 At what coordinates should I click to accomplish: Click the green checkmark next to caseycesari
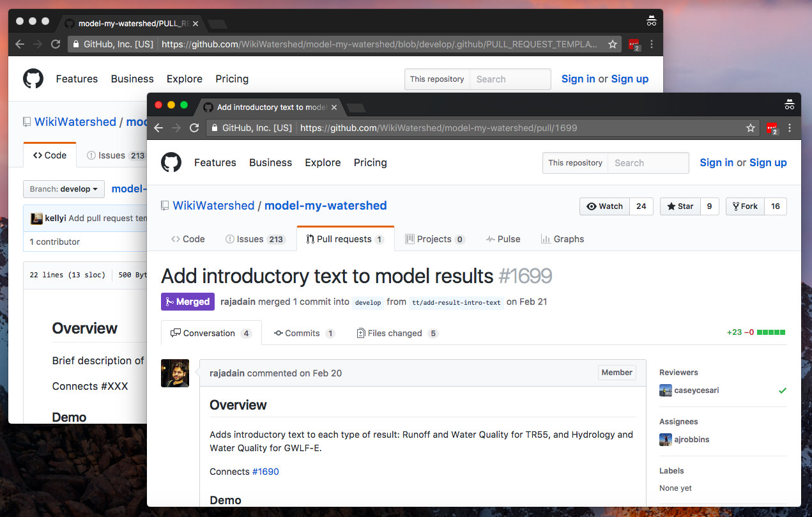[x=783, y=390]
